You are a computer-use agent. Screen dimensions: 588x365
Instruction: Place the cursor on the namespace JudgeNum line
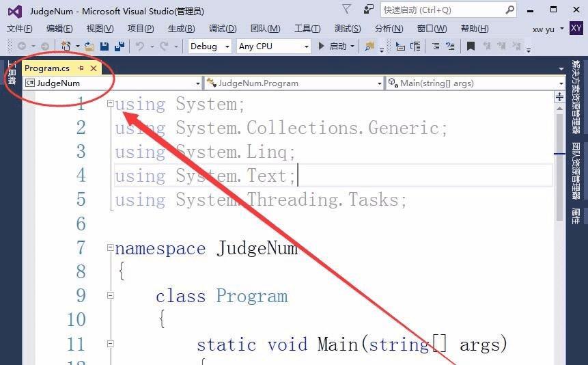coord(206,248)
